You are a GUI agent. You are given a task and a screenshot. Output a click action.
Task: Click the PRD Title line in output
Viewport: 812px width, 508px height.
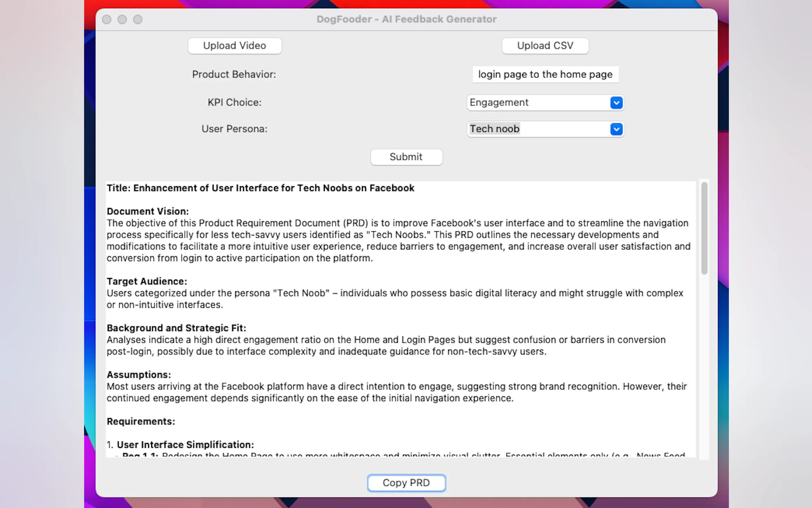(x=261, y=188)
